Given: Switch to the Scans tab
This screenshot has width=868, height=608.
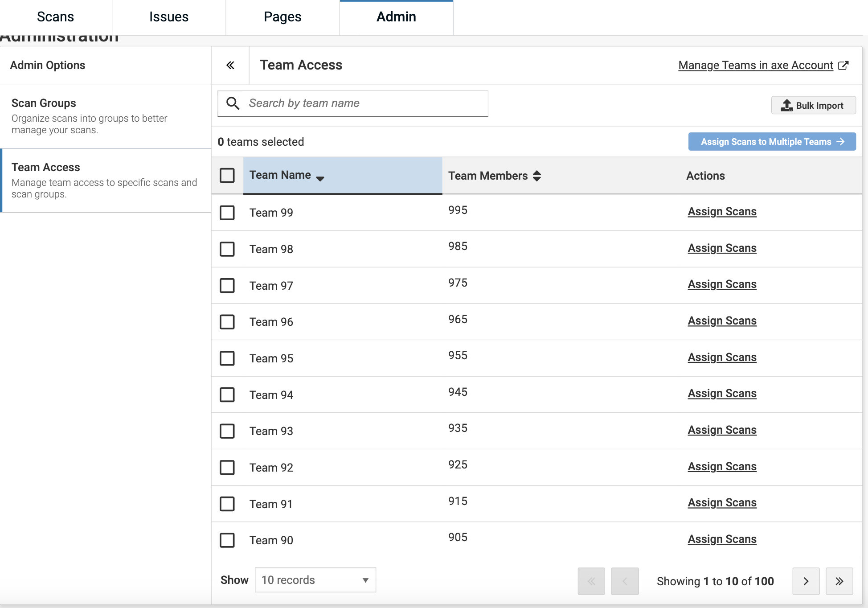Looking at the screenshot, I should pos(55,17).
